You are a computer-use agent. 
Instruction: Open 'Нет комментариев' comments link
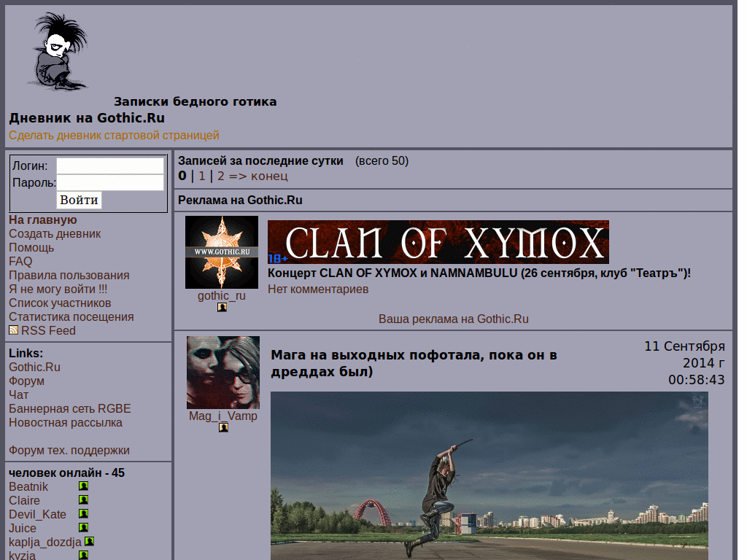(x=318, y=289)
